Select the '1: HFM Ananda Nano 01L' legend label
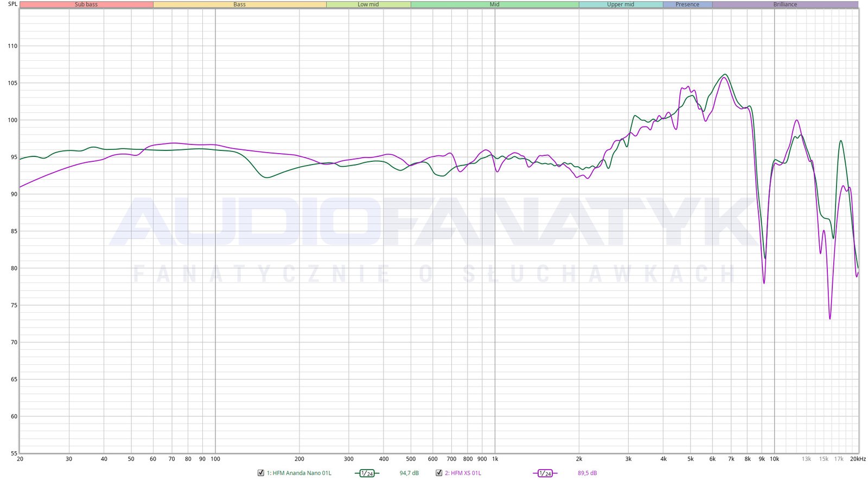Image resolution: width=868 pixels, height=480 pixels. coord(298,473)
